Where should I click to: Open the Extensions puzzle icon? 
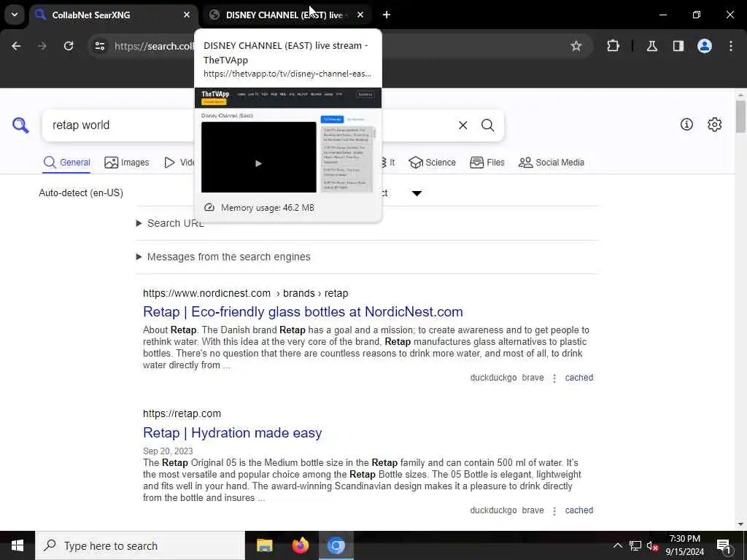pyautogui.click(x=613, y=46)
